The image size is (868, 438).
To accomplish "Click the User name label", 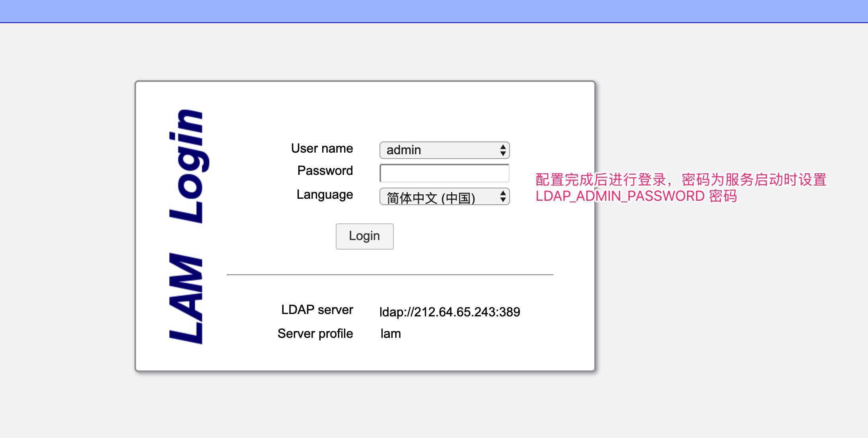I will click(322, 148).
